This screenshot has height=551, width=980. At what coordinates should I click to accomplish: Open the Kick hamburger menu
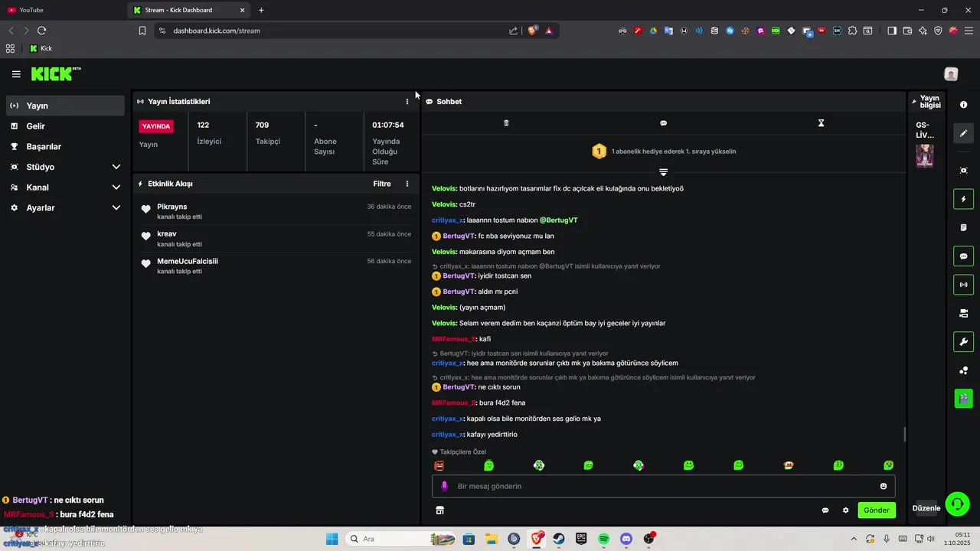click(16, 74)
